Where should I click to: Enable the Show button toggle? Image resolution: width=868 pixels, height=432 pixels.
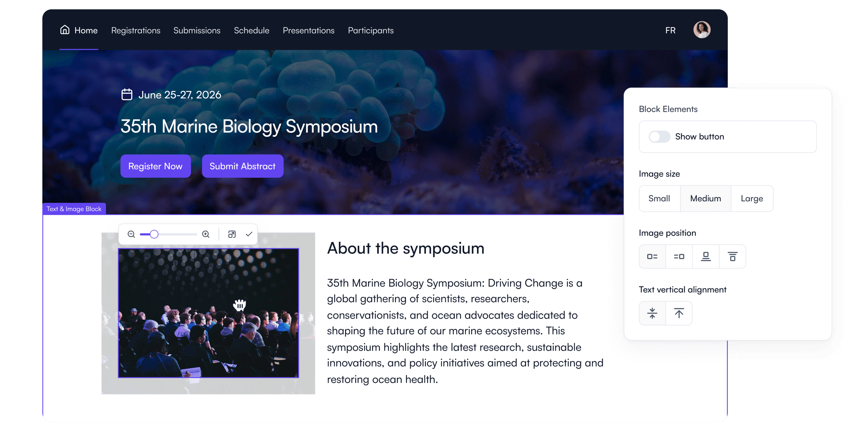pos(659,137)
